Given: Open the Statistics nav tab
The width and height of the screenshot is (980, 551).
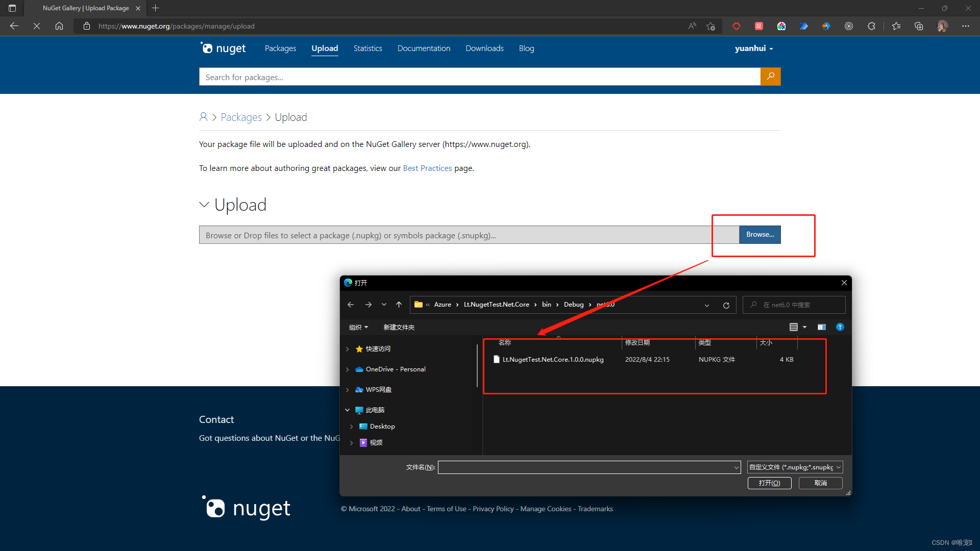Looking at the screenshot, I should 367,48.
